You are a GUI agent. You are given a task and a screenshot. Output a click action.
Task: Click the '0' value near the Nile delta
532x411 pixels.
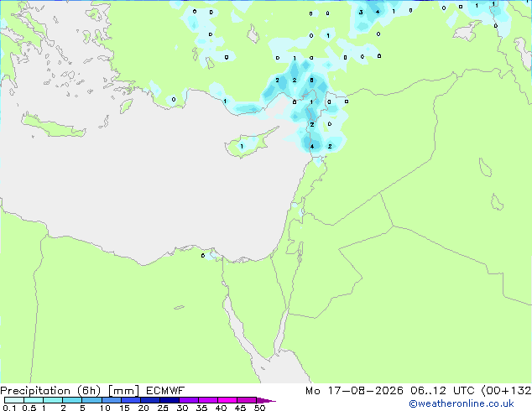click(x=202, y=256)
